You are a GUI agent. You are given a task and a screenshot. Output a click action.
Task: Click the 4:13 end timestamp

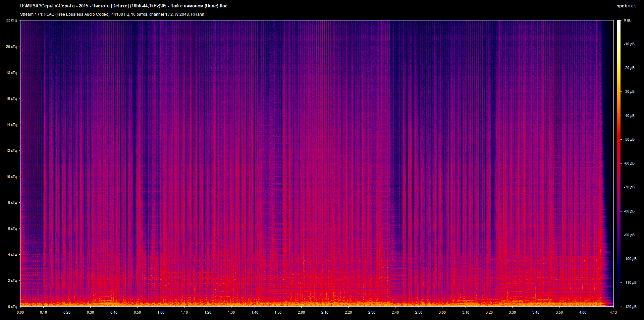point(613,312)
